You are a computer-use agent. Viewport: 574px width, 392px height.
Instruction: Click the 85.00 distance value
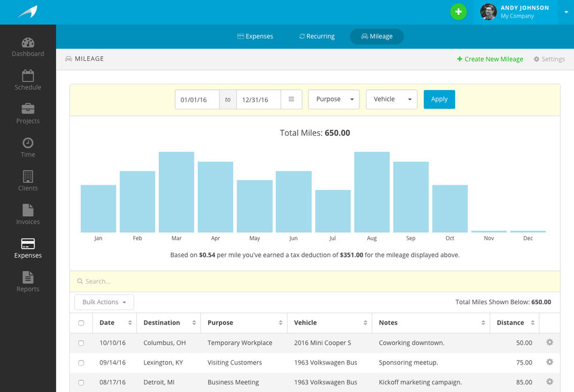(524, 382)
